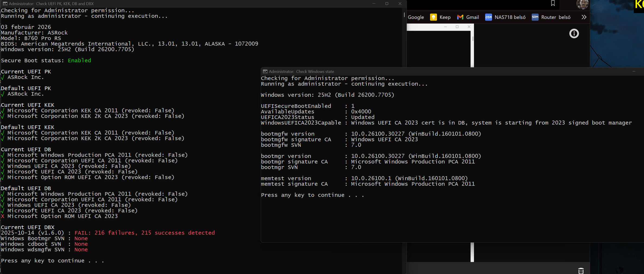Click the 'Default UEFI KEK' heading
644x274 pixels.
(27, 127)
